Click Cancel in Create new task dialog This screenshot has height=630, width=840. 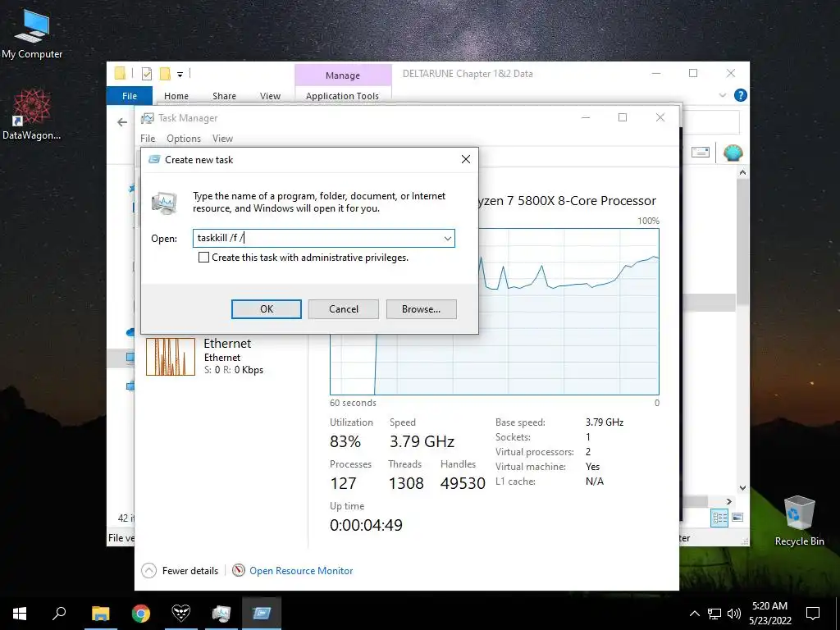[344, 309]
